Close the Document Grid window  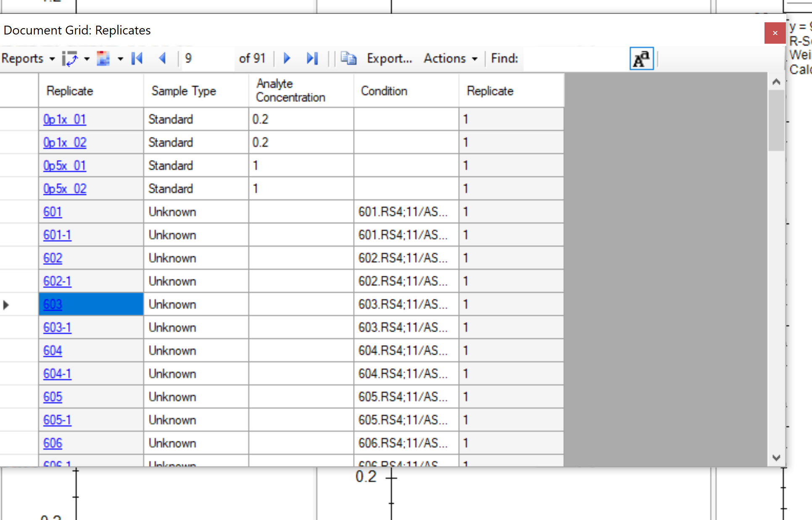click(775, 33)
